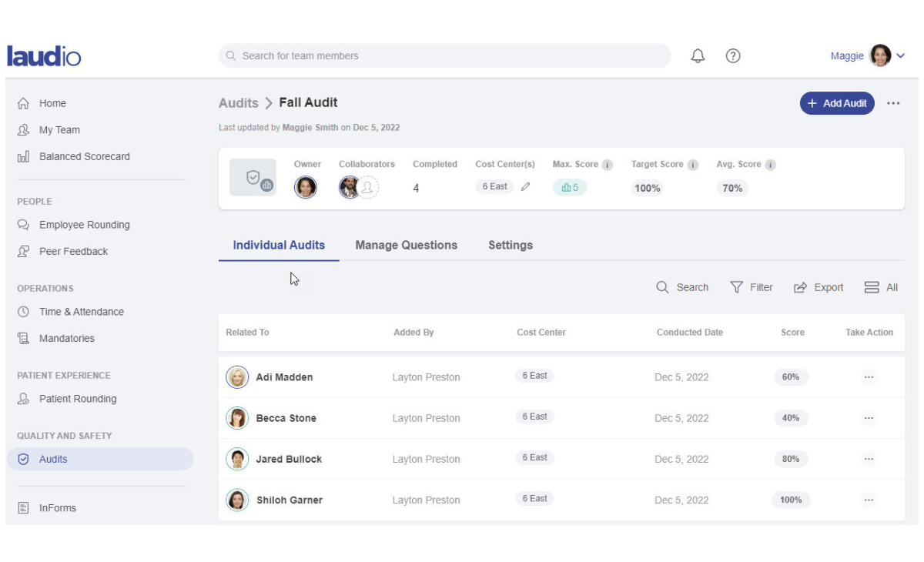This screenshot has width=924, height=562.
Task: Open the All view selector
Action: tap(882, 287)
